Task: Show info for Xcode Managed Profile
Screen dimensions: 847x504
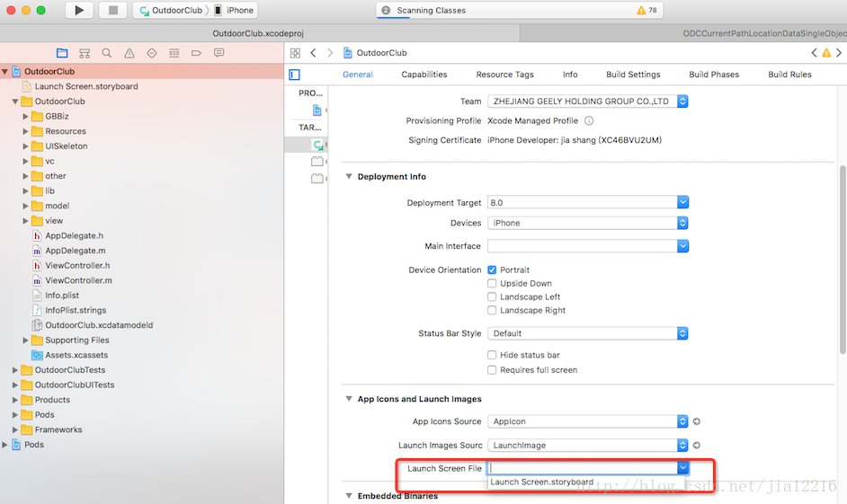Action: coord(589,121)
